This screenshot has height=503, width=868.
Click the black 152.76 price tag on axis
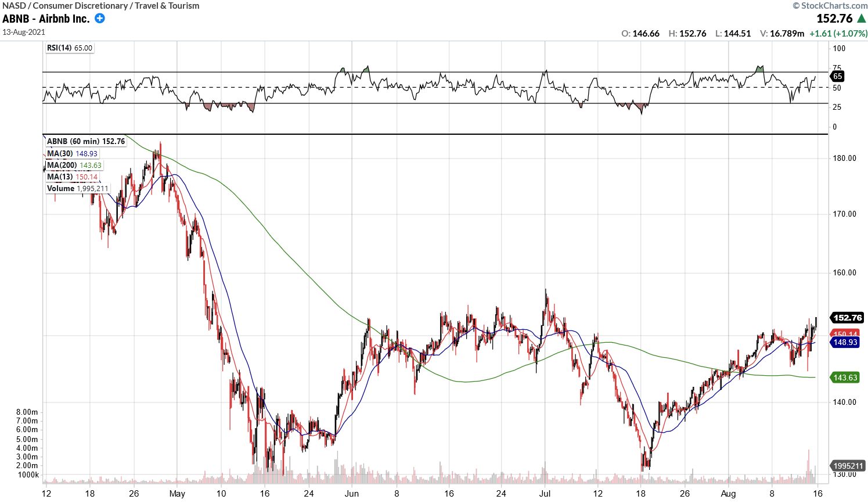[848, 318]
